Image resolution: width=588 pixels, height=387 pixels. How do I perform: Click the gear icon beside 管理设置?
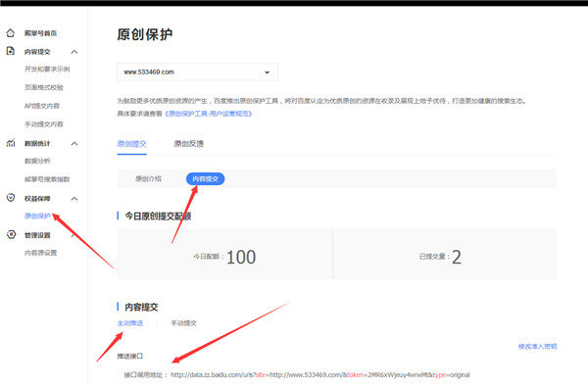point(11,235)
